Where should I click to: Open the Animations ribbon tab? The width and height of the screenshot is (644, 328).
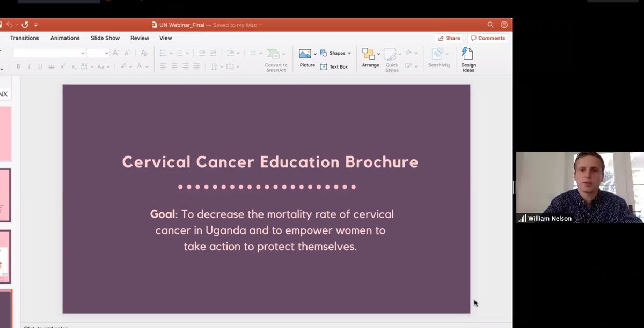(65, 38)
